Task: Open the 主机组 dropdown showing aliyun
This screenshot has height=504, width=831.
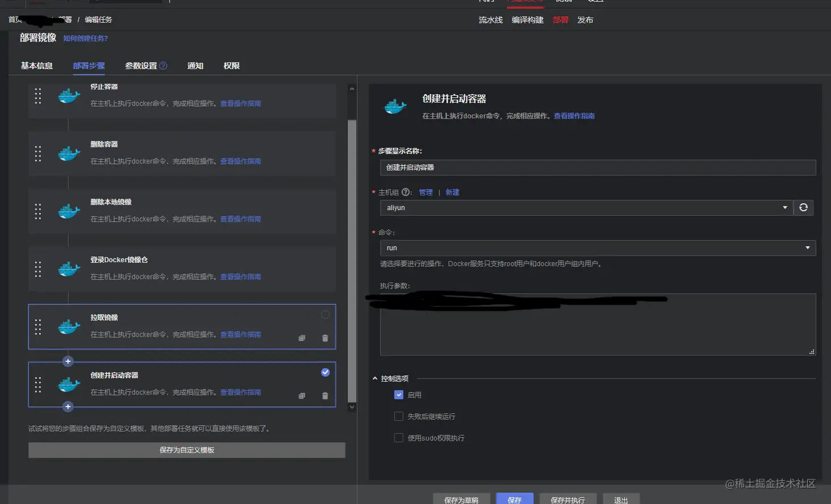Action: tap(586, 208)
